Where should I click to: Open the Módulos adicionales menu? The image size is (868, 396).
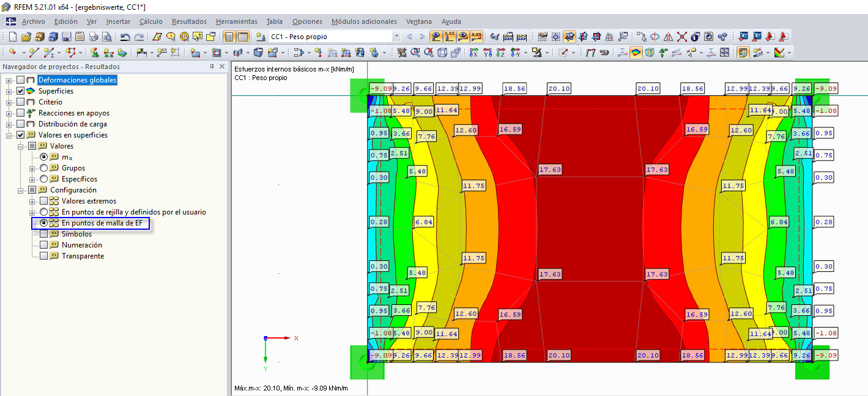pyautogui.click(x=364, y=21)
